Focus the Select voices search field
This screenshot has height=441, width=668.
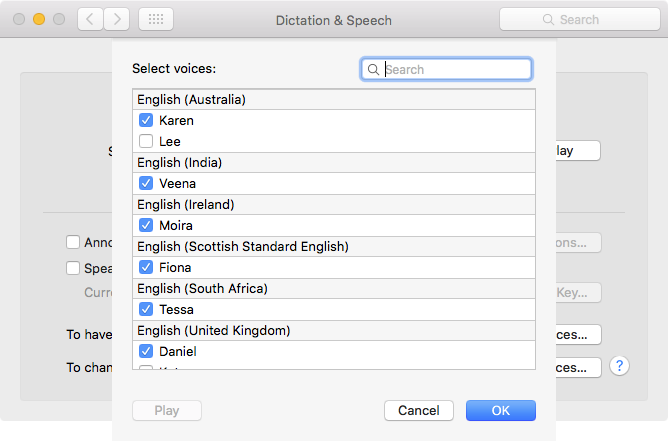click(x=446, y=69)
